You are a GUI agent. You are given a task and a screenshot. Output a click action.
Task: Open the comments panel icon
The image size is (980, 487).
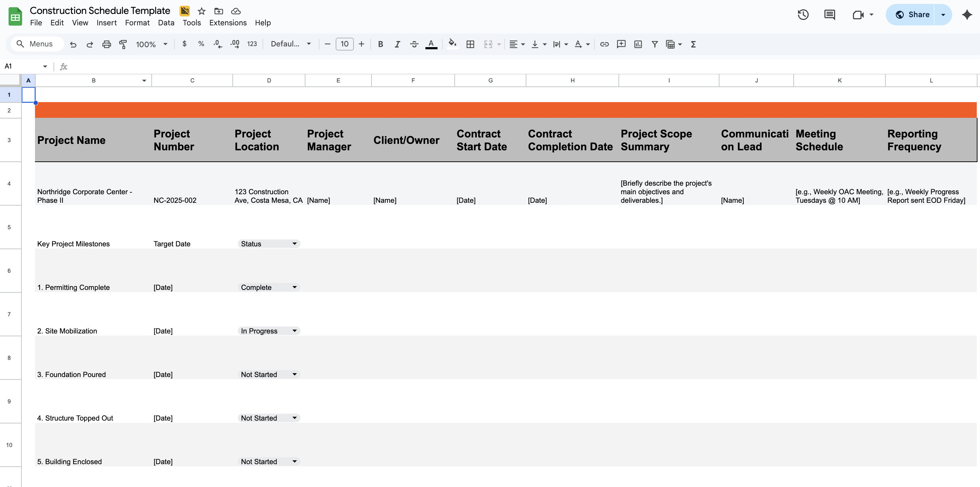tap(829, 15)
